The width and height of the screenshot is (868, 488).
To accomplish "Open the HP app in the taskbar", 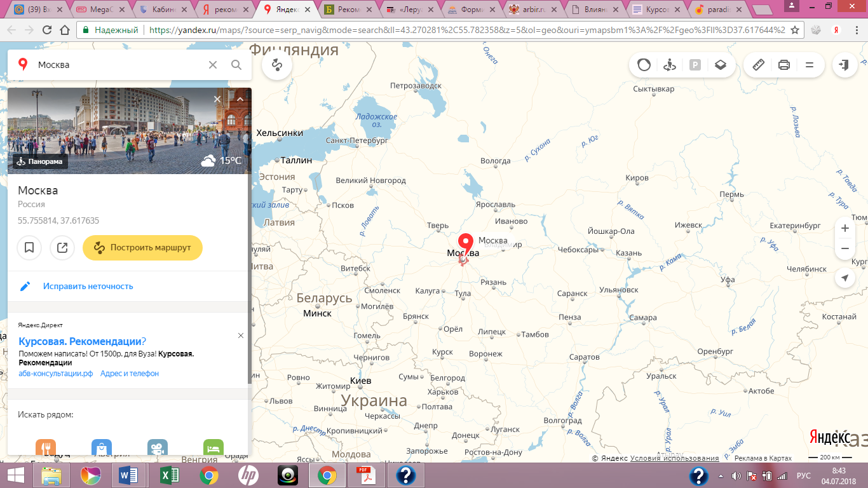I will (248, 475).
